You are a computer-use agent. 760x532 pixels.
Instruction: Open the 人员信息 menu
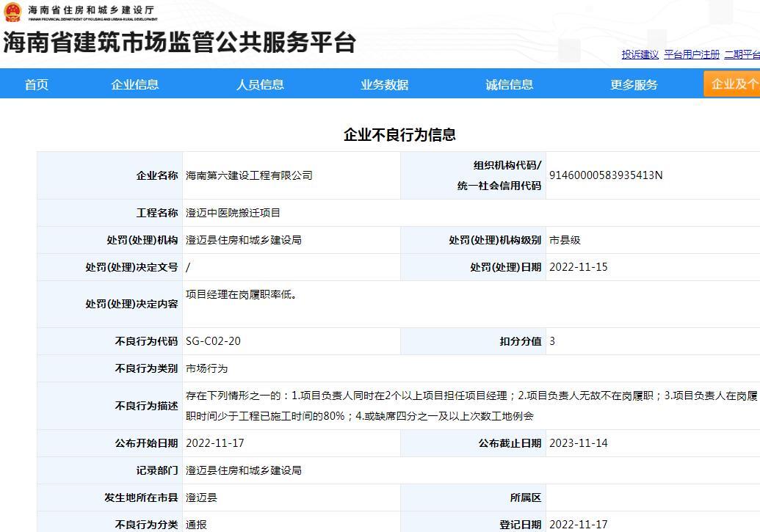(260, 85)
